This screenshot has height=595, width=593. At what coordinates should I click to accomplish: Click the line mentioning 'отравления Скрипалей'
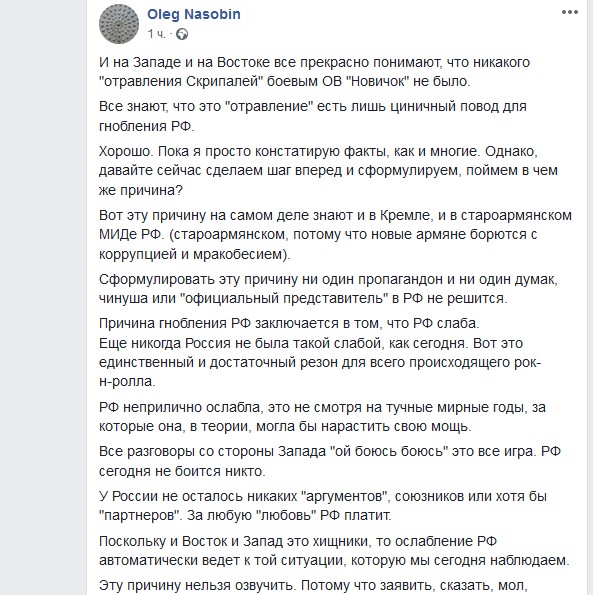[285, 81]
